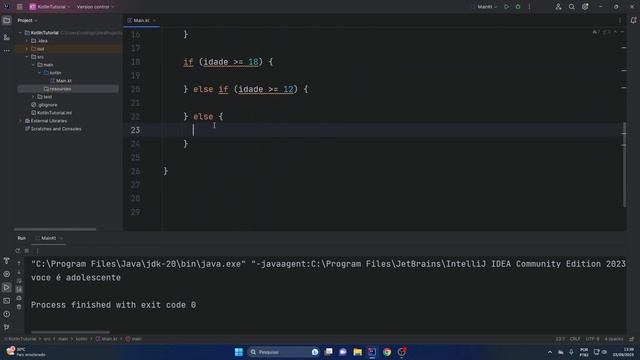Open line separator CRLF setting
640x360 pixels.
click(x=575, y=339)
